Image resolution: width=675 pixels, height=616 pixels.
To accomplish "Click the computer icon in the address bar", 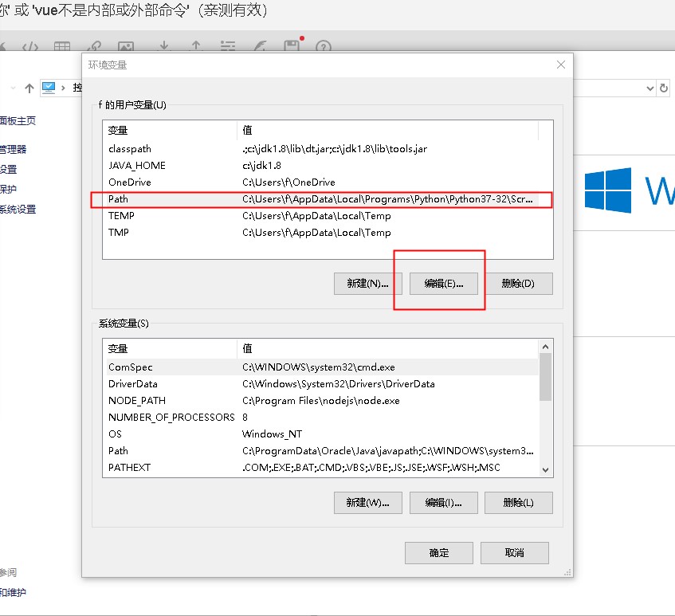I will pos(49,88).
